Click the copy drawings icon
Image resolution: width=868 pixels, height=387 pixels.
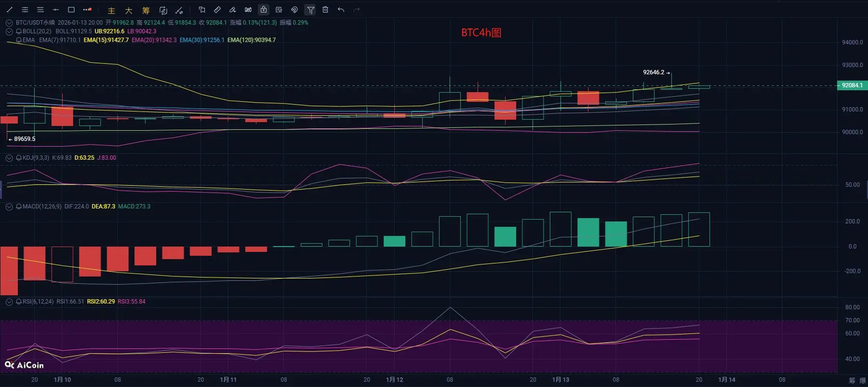coord(202,10)
